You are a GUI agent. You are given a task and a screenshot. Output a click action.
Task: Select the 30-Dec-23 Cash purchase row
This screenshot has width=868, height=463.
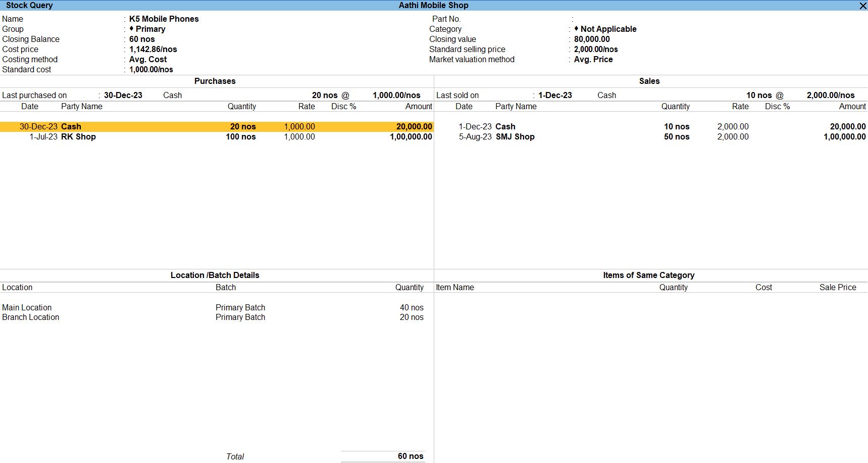click(217, 126)
